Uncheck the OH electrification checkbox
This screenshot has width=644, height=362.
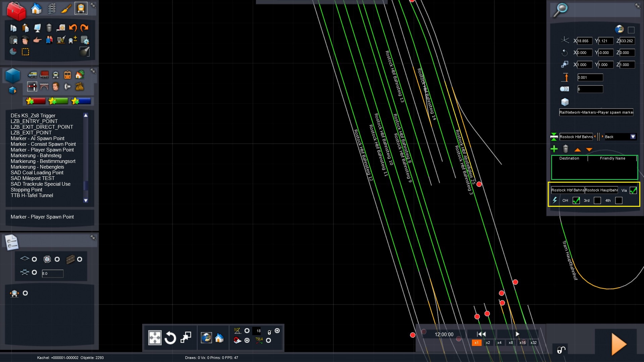[x=576, y=200]
